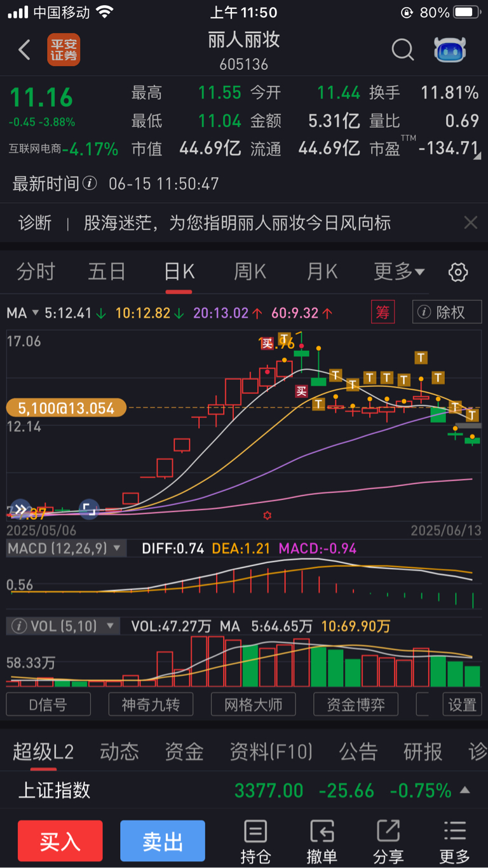Switch to the 月K tab

(322, 273)
